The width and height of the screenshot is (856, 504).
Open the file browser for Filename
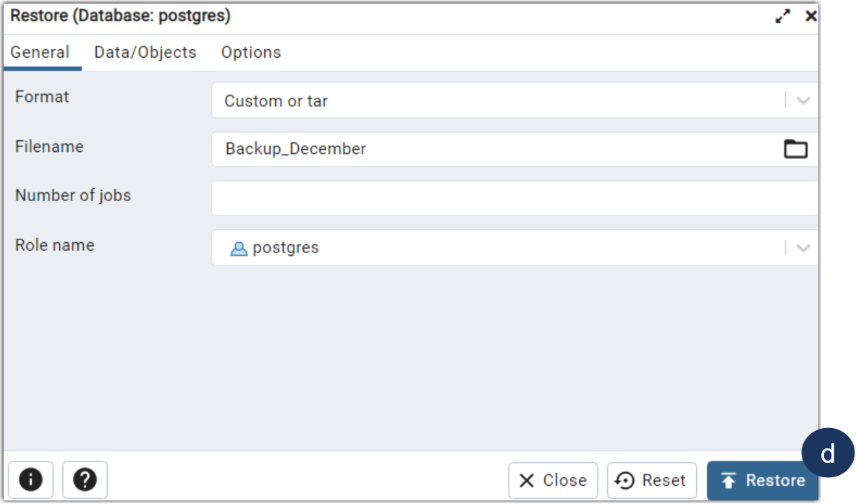tap(796, 149)
